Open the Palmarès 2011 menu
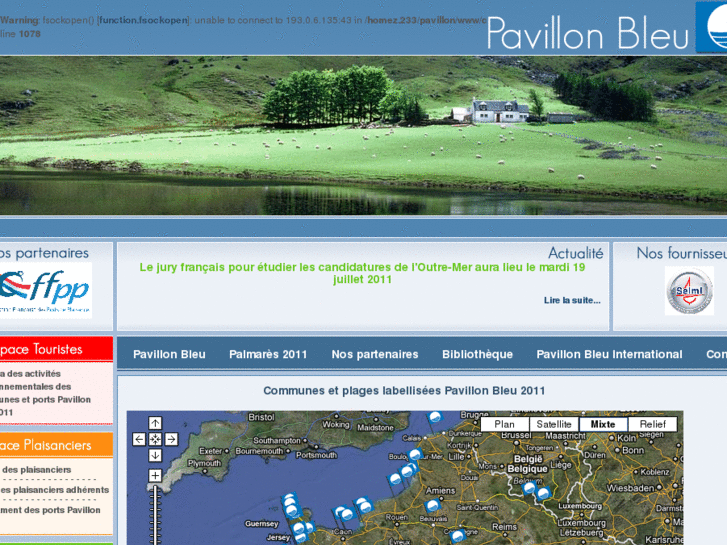This screenshot has width=727, height=545. (268, 354)
